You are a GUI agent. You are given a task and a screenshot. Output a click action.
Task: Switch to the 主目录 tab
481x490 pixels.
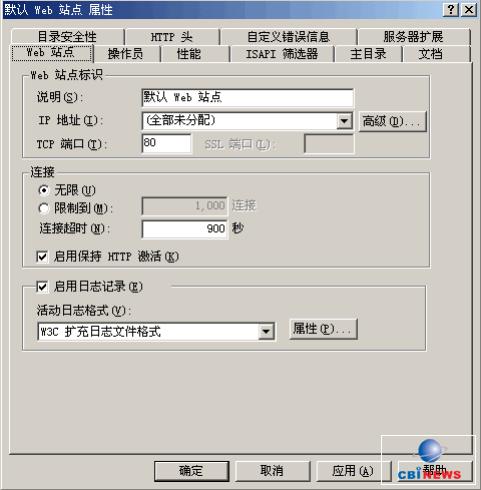368,54
